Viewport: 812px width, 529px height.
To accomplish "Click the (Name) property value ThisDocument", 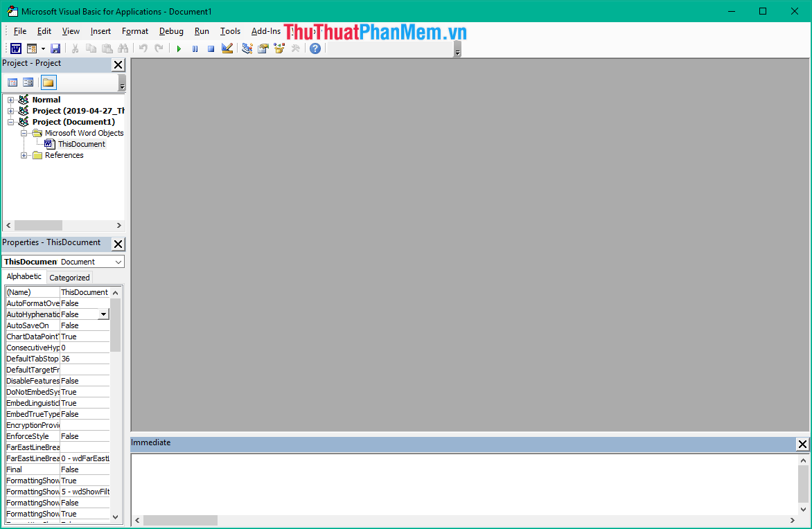I will pos(85,292).
